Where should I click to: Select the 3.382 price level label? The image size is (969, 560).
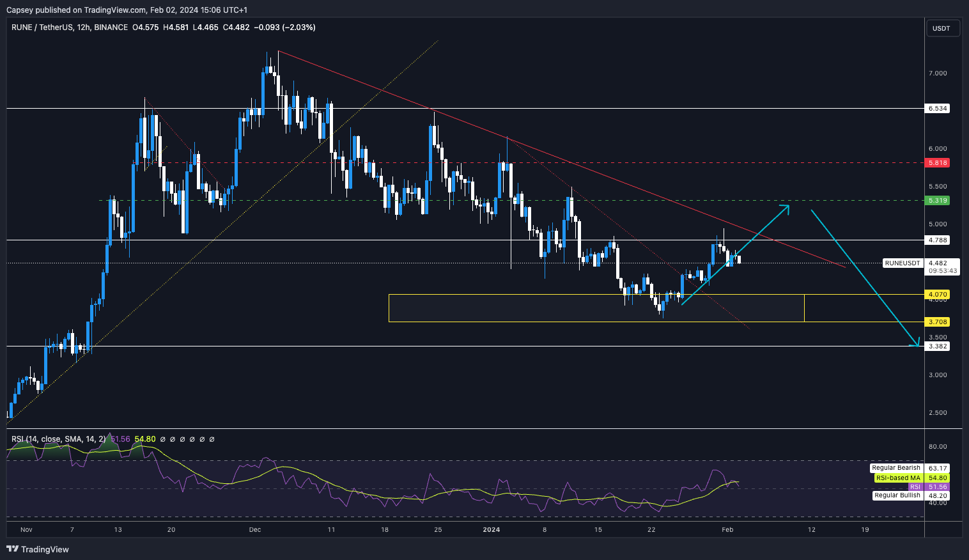tap(938, 346)
